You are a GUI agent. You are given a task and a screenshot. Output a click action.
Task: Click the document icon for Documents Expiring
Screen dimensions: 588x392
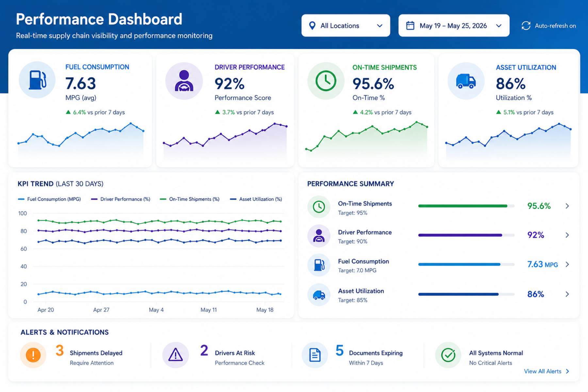[x=315, y=355]
